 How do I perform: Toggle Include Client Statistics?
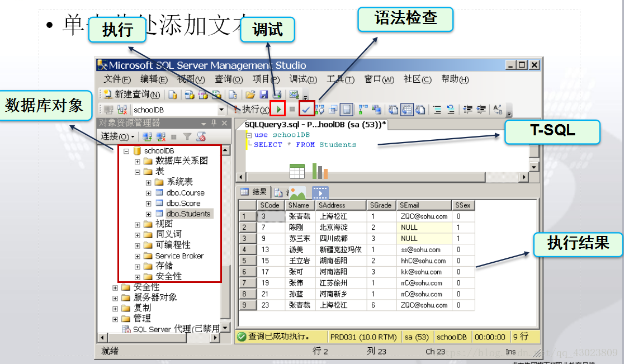(376, 110)
